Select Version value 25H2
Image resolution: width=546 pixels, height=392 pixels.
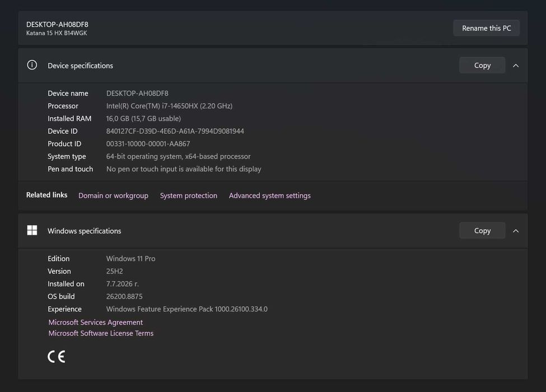(115, 271)
